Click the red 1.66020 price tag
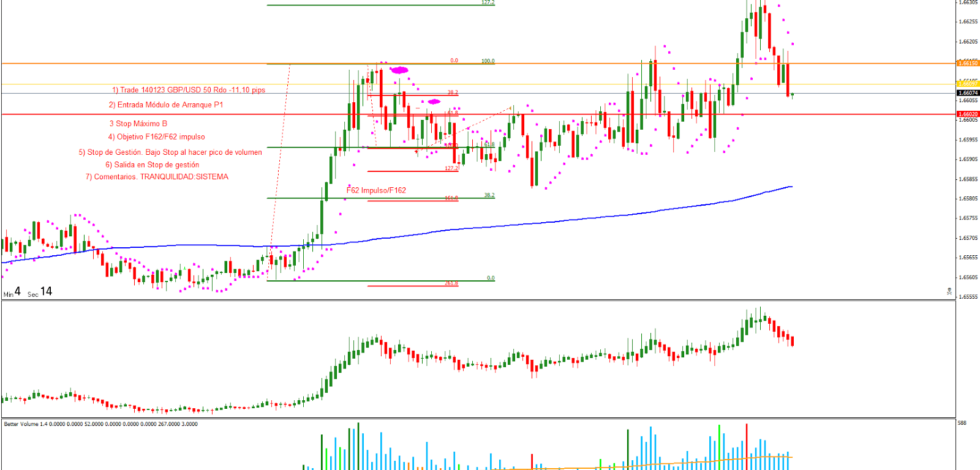Screen dimensions: 980x470 [968, 114]
